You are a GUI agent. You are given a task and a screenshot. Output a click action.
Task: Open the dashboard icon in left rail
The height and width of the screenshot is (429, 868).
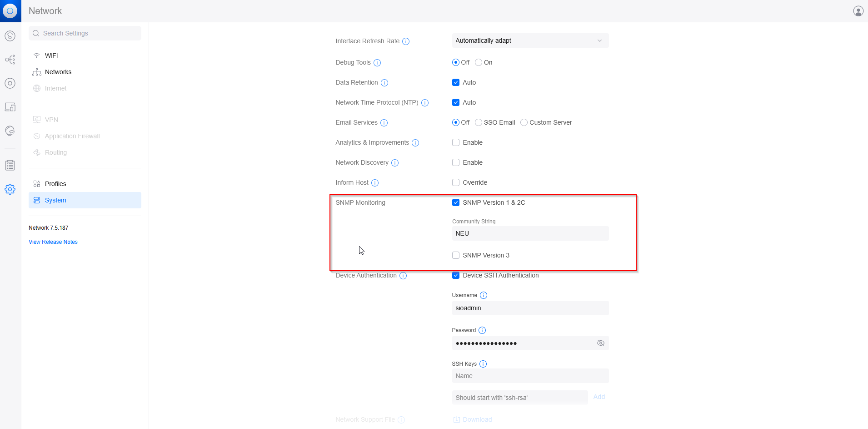[10, 36]
